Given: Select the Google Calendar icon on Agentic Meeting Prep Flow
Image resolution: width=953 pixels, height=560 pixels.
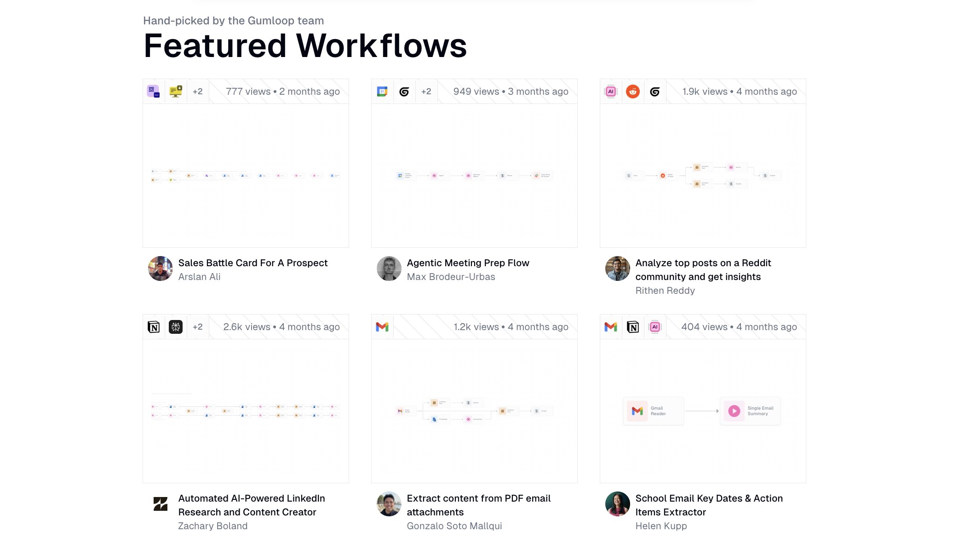Looking at the screenshot, I should pos(382,91).
